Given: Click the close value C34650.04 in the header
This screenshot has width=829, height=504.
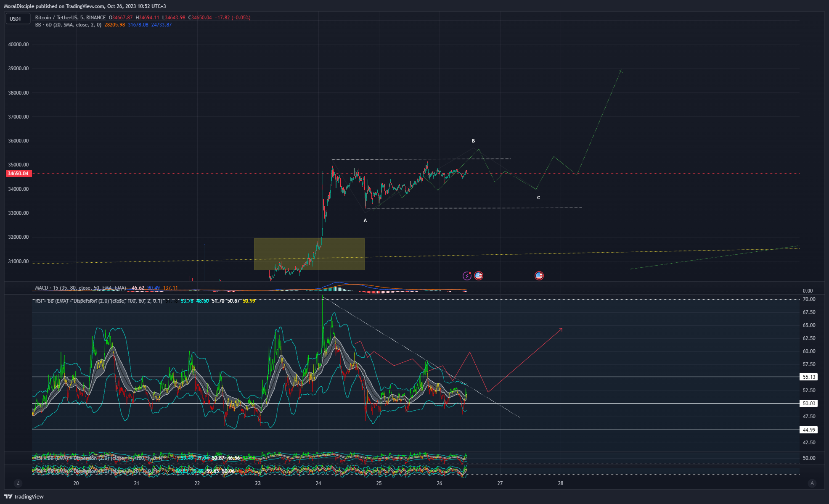Looking at the screenshot, I should [200, 18].
